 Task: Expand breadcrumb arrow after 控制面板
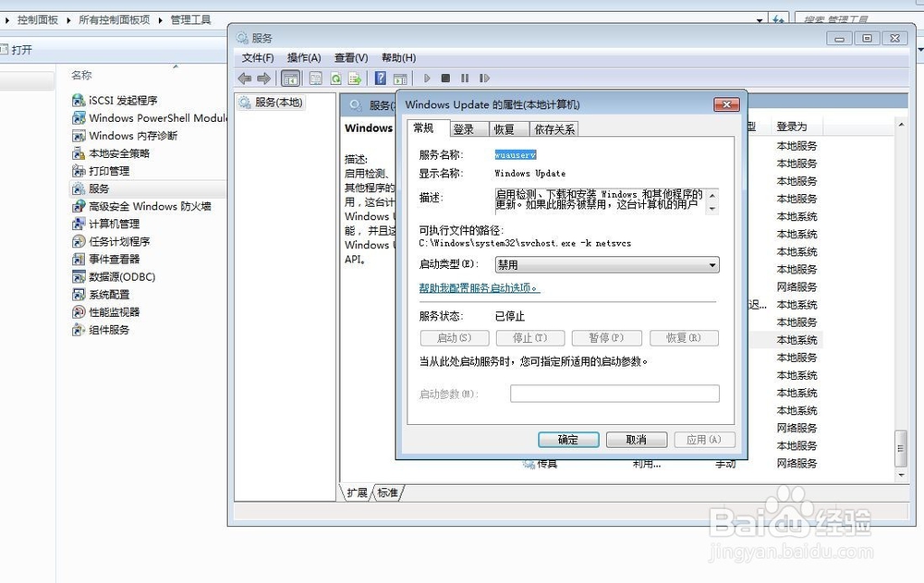pyautogui.click(x=68, y=20)
